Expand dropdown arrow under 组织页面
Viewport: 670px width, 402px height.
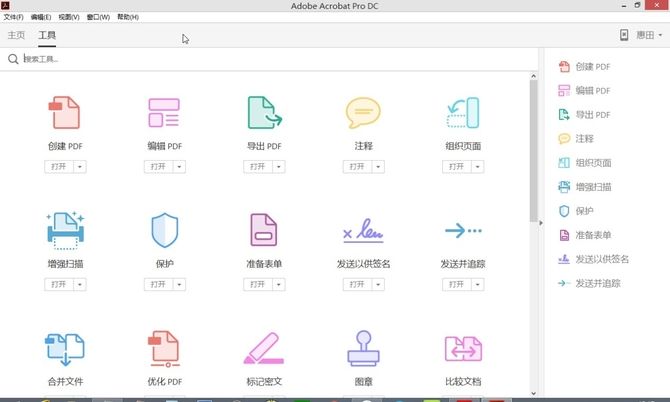pyautogui.click(x=478, y=167)
